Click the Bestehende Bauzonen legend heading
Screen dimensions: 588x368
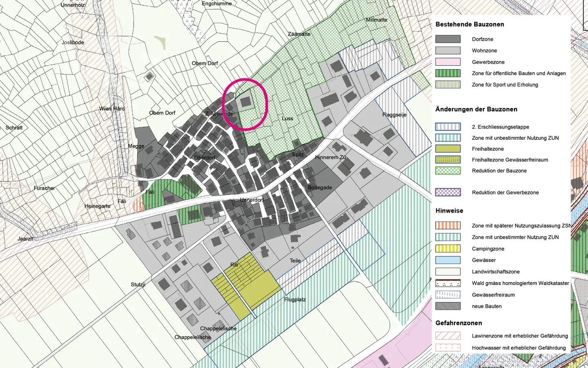(x=470, y=25)
